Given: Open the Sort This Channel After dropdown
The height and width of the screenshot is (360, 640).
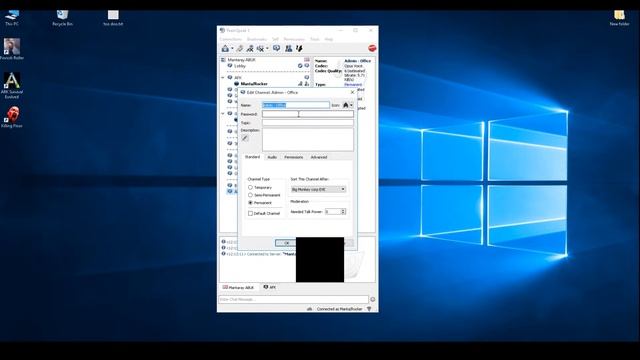Looking at the screenshot, I should (x=318, y=189).
